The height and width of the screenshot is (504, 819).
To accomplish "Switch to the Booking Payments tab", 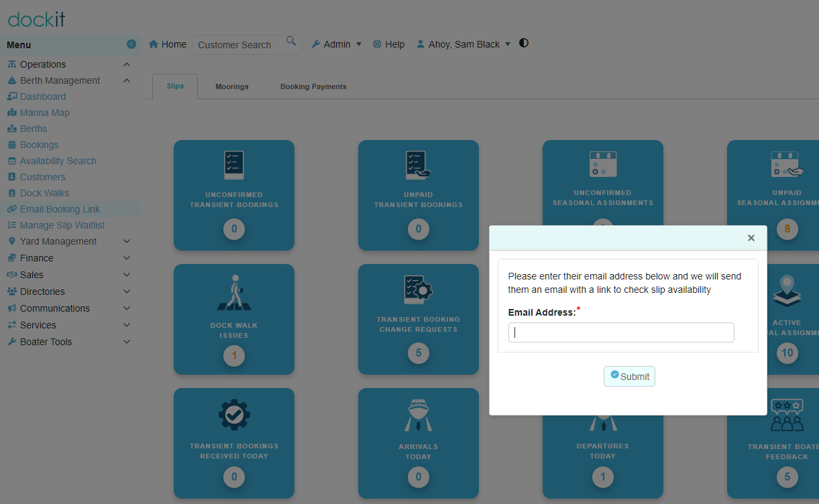I will tap(313, 86).
